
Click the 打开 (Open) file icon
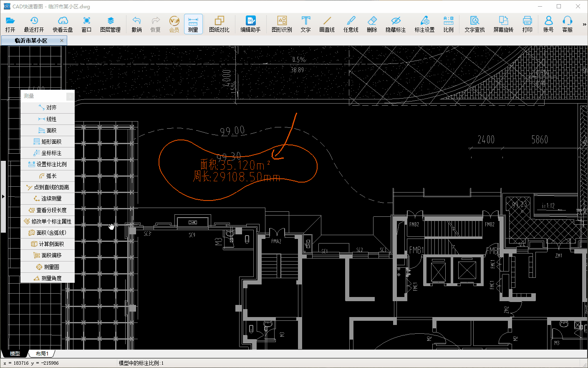(10, 21)
